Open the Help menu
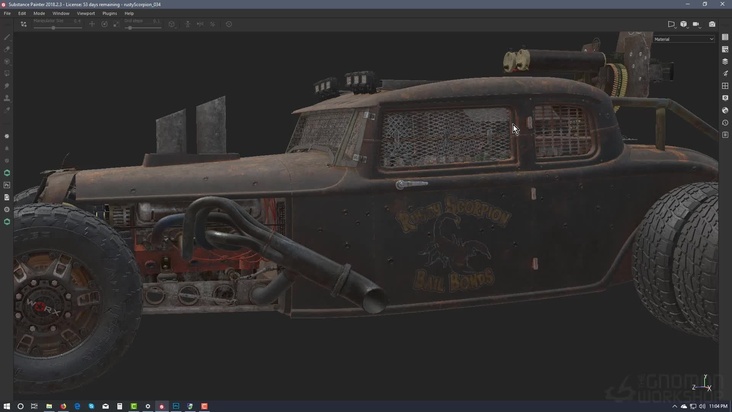 click(x=129, y=14)
